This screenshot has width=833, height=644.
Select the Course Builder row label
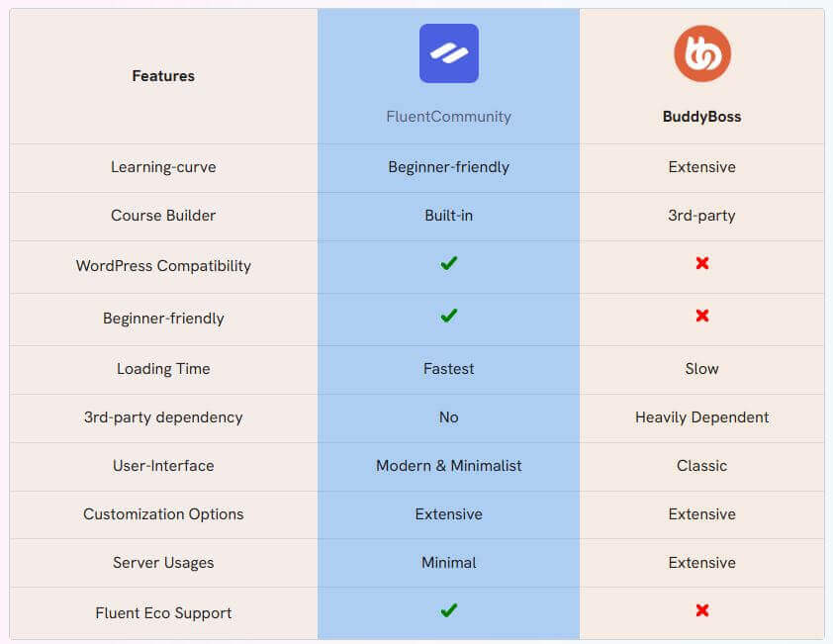pyautogui.click(x=163, y=216)
